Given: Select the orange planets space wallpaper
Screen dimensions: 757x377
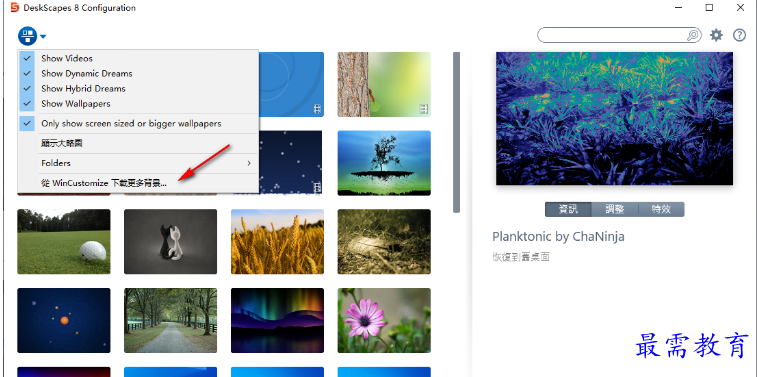Looking at the screenshot, I should (x=64, y=321).
